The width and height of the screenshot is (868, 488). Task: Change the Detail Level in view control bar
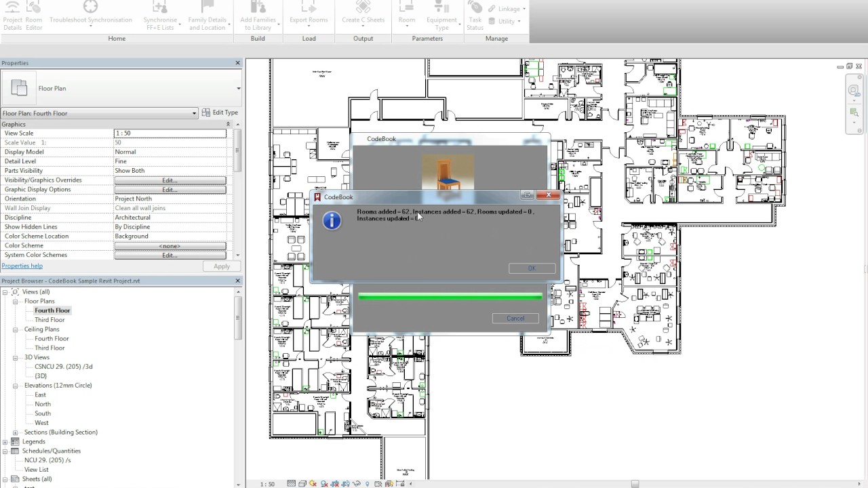[x=291, y=484]
